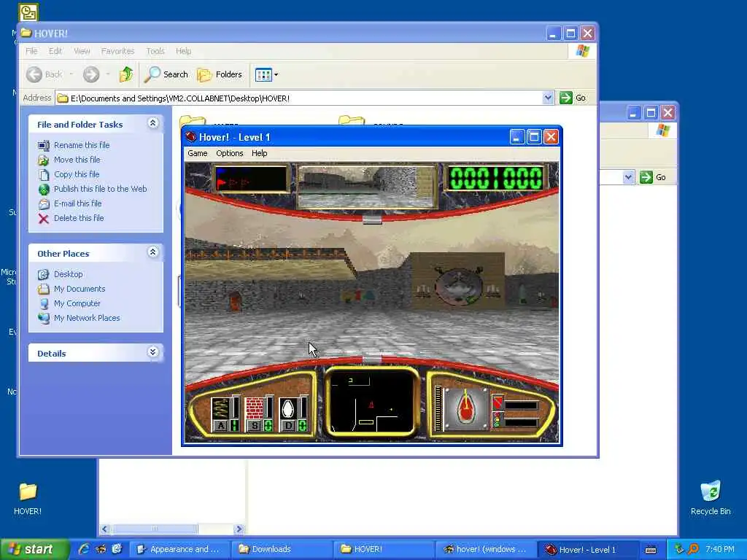The width and height of the screenshot is (747, 560).
Task: Click the Start button
Action: (34, 550)
